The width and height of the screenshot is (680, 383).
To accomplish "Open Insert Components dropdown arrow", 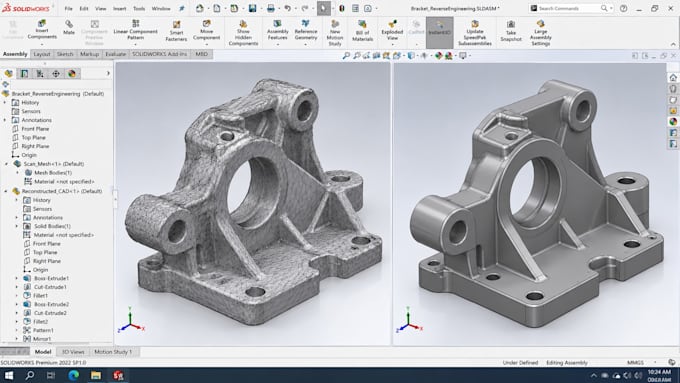I will click(x=42, y=44).
